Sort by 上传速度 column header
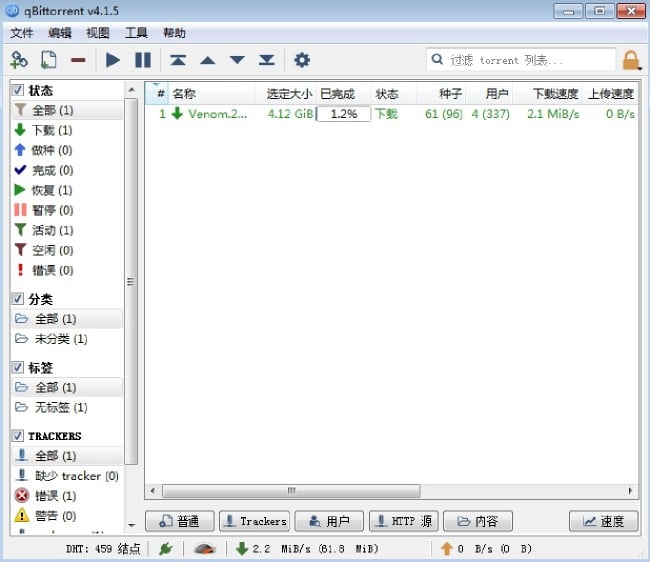This screenshot has height=562, width=650. (609, 94)
